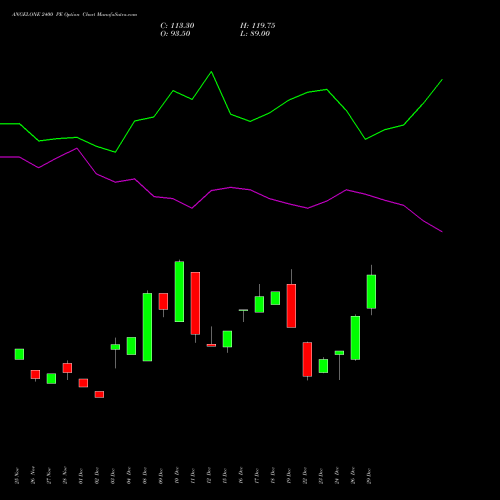500x500 pixels.
Task: Click the 24 Dec date label
Action: 337,476
